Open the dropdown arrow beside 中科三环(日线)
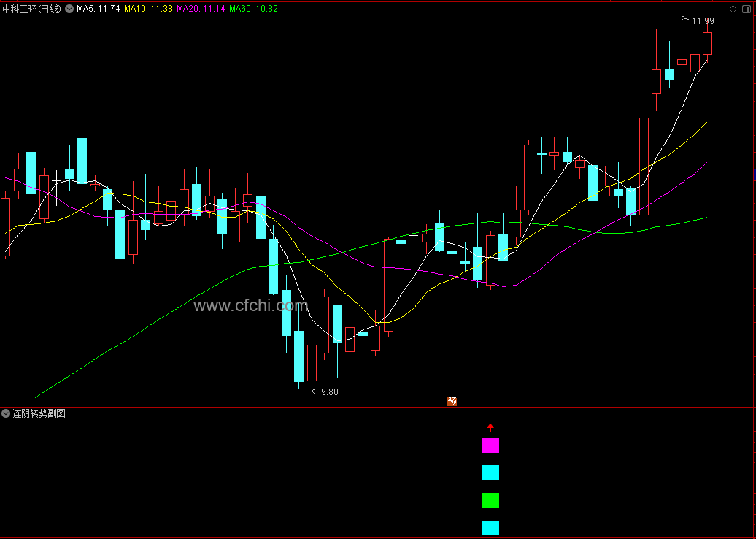756x539 pixels. tap(69, 9)
